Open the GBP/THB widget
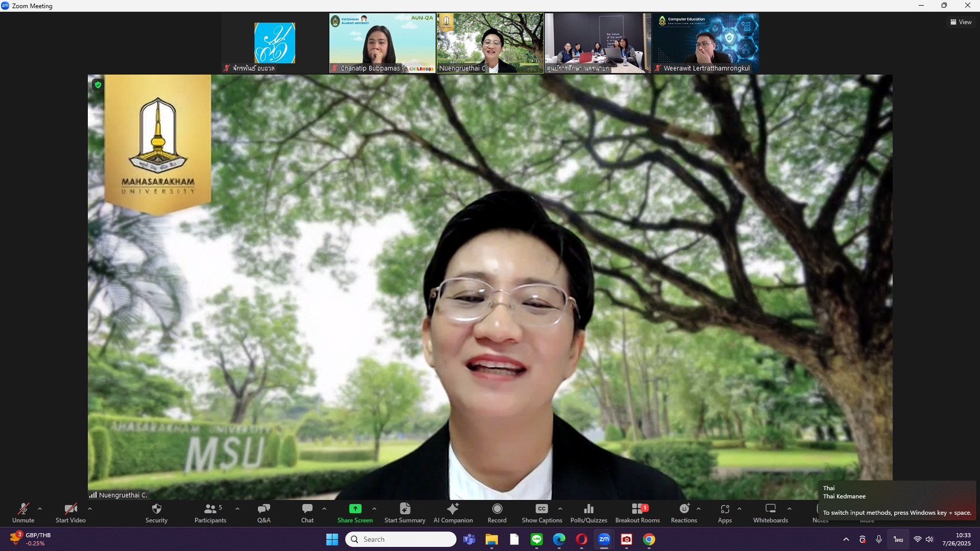The width and height of the screenshot is (980, 551). click(32, 539)
